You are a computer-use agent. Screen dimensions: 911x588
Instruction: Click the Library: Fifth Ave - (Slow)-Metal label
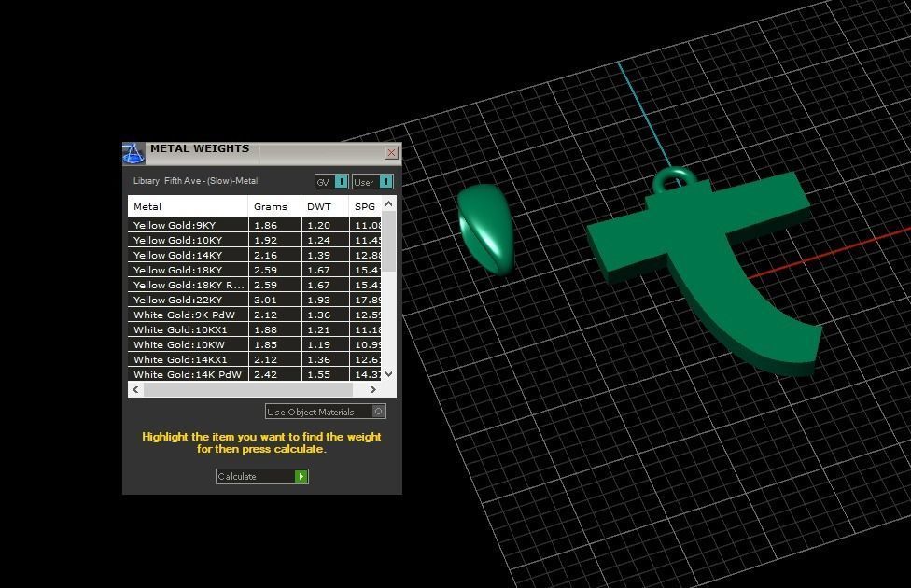point(195,181)
